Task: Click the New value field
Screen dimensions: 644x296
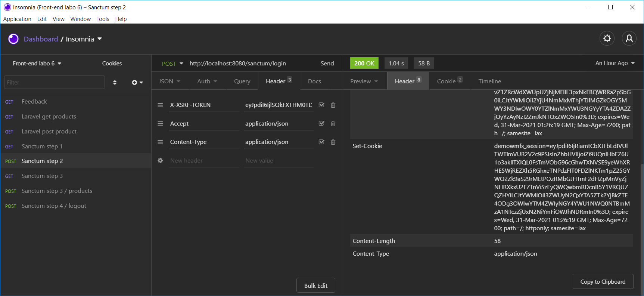Action: [x=279, y=161]
